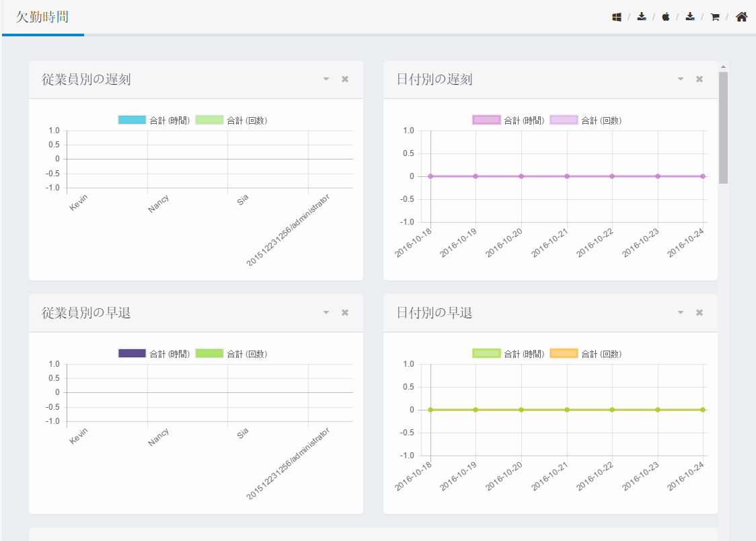The width and height of the screenshot is (756, 541).
Task: Select the 欠勤時間 tab
Action: 42,17
